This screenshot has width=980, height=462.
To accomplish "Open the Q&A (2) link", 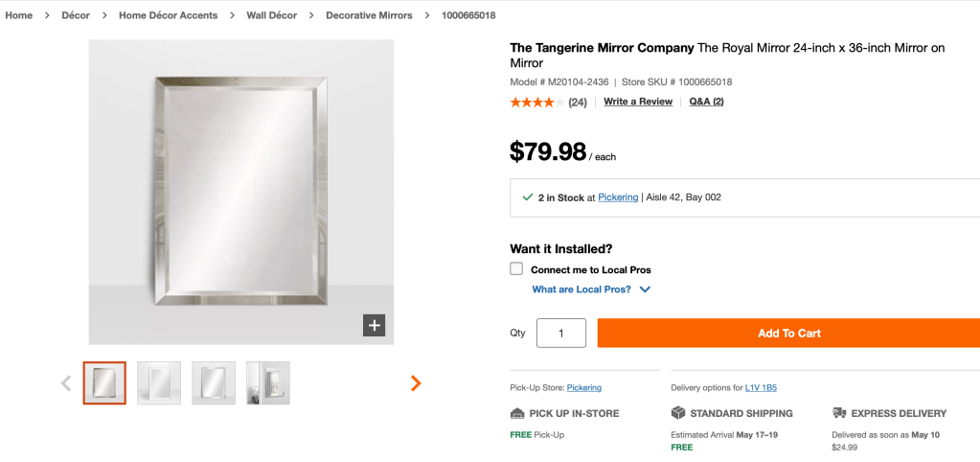I will coord(706,102).
